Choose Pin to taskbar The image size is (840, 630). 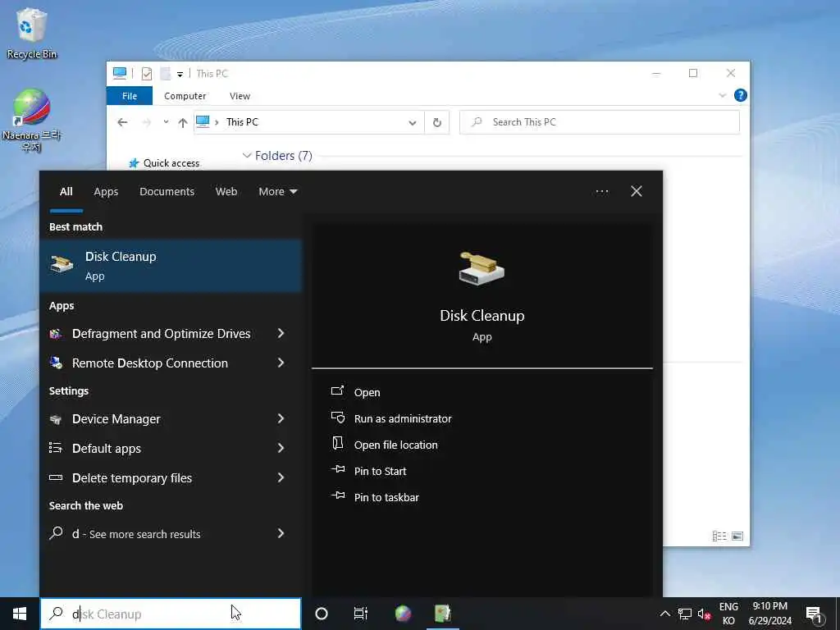(386, 498)
